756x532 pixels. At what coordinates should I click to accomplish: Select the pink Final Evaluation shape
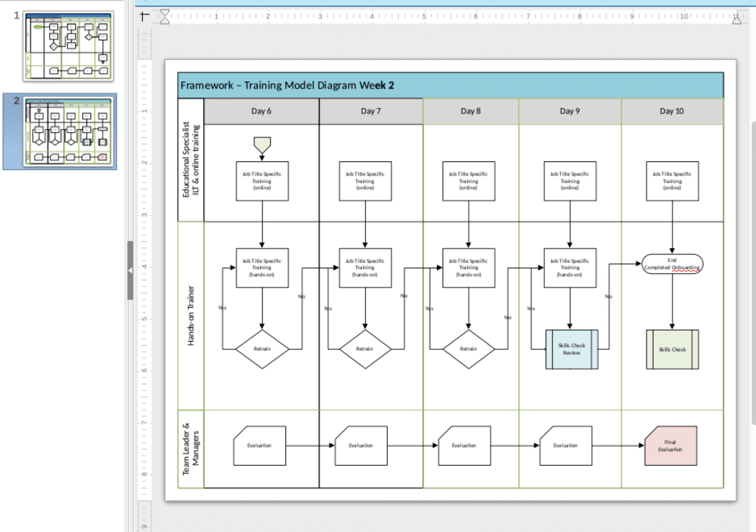point(671,446)
